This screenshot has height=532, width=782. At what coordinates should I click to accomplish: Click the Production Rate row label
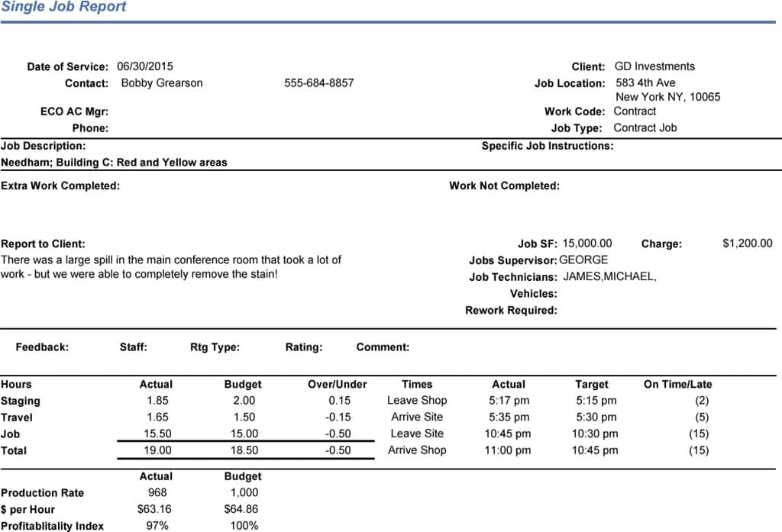pyautogui.click(x=43, y=492)
